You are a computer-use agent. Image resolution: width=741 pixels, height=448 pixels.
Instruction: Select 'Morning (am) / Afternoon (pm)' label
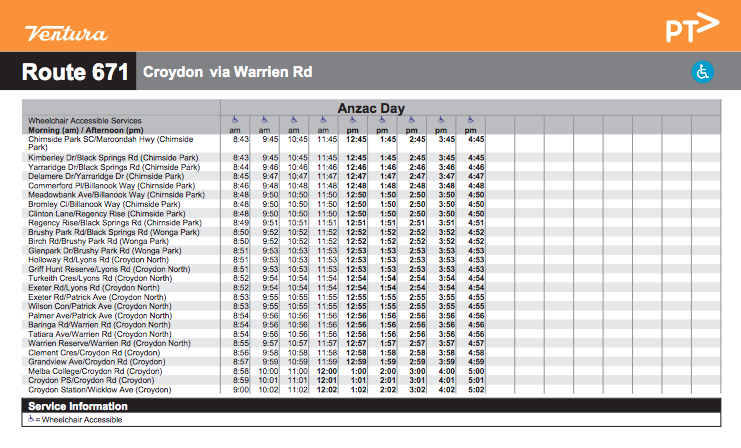86,130
